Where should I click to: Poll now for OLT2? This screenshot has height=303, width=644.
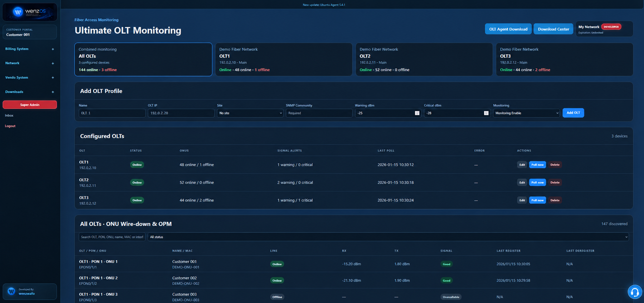(537, 183)
